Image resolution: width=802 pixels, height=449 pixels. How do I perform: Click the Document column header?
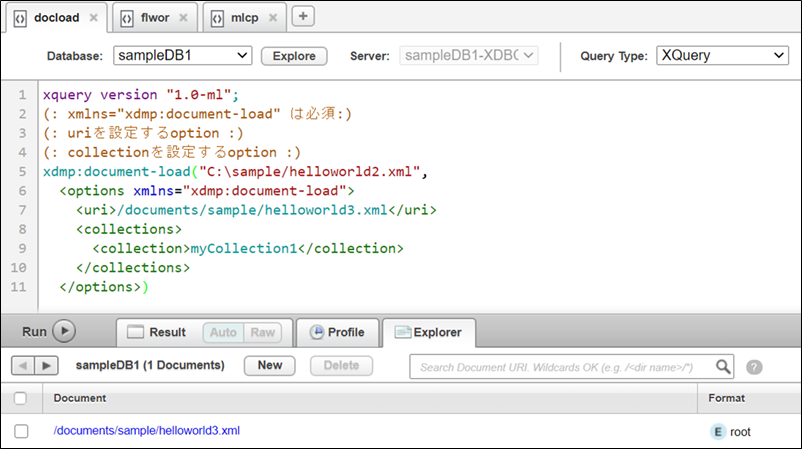(x=80, y=398)
